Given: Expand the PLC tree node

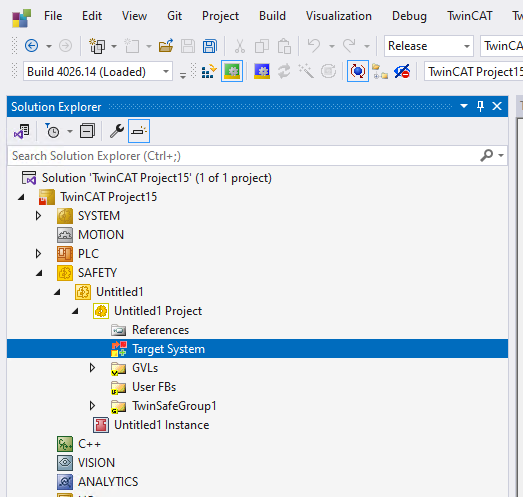Looking at the screenshot, I should click(x=38, y=254).
